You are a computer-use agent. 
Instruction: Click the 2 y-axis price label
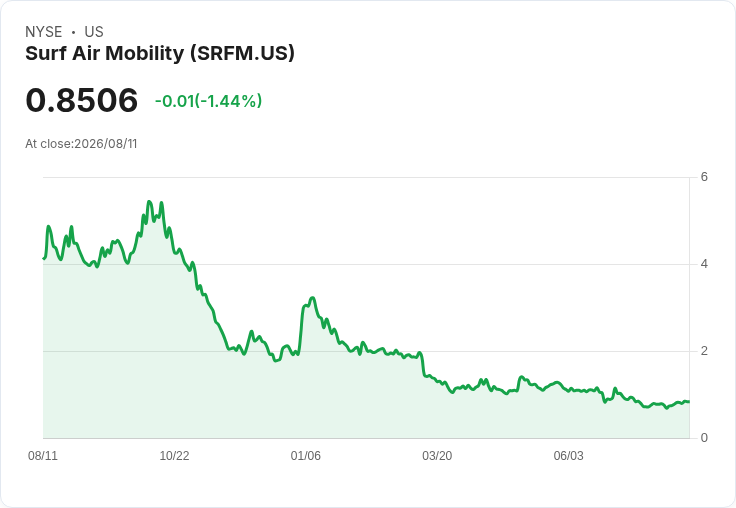tap(704, 351)
